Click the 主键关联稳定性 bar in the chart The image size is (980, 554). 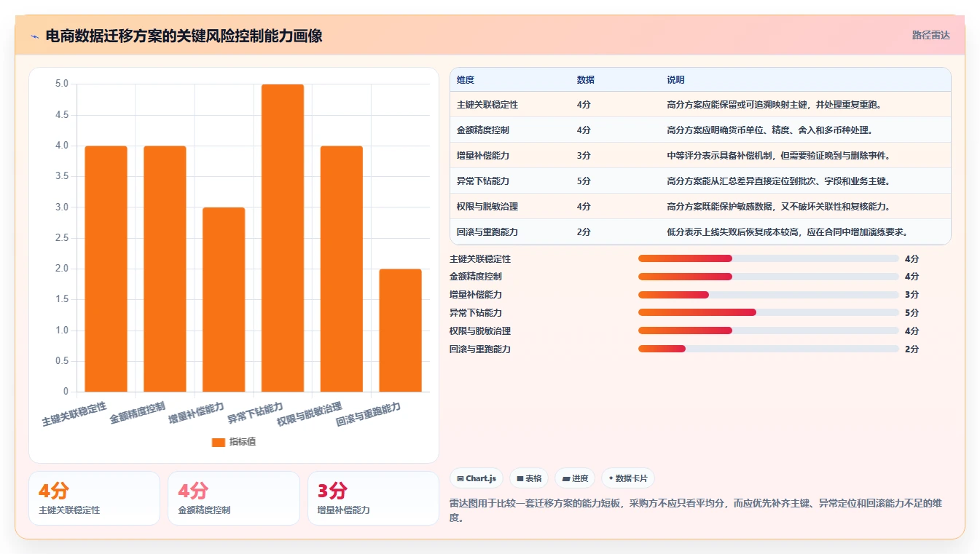point(106,269)
